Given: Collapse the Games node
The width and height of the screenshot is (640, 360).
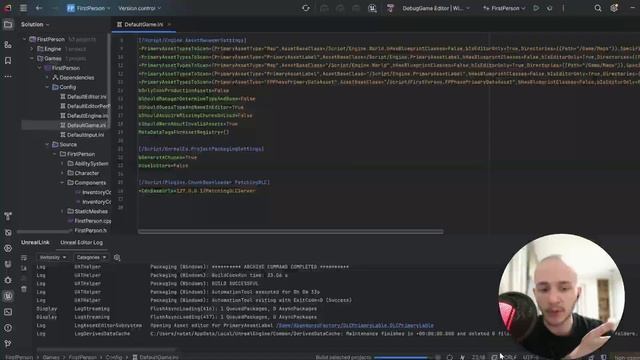Looking at the screenshot, I should [32, 58].
